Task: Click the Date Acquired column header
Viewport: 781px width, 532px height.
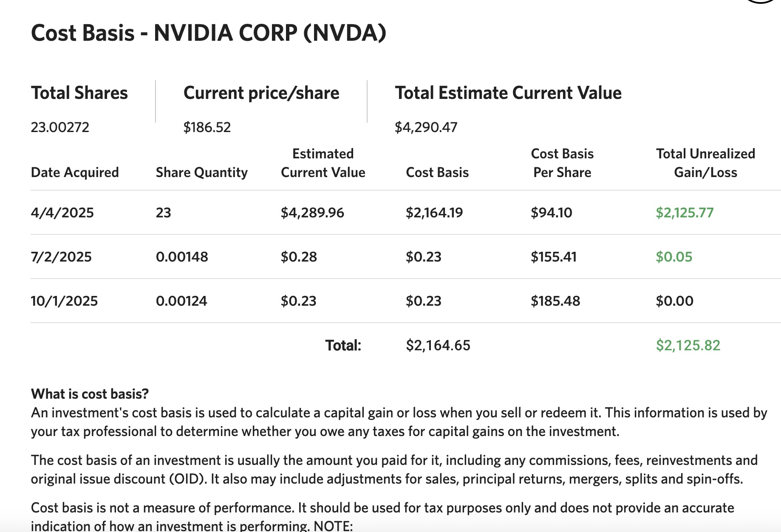Action: [75, 172]
